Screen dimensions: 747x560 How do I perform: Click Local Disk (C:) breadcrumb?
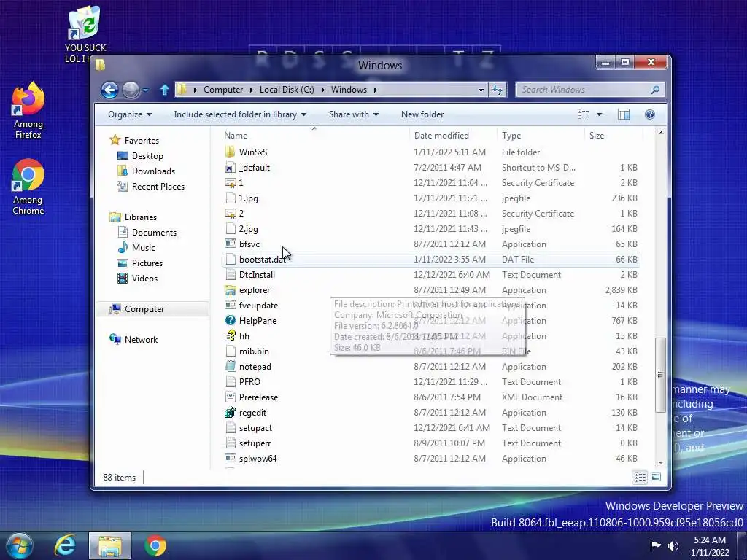click(287, 90)
